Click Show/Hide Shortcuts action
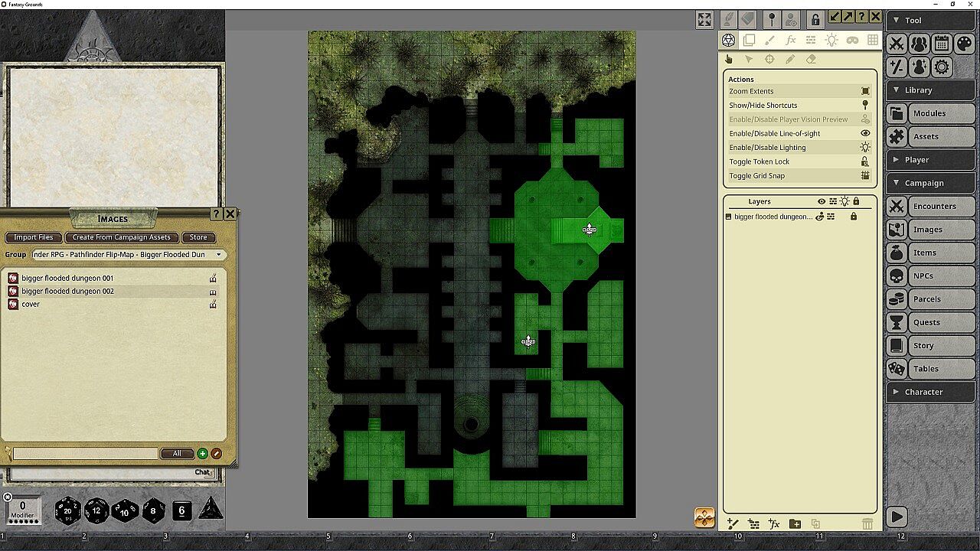Screen dimensions: 980x551 pos(799,105)
